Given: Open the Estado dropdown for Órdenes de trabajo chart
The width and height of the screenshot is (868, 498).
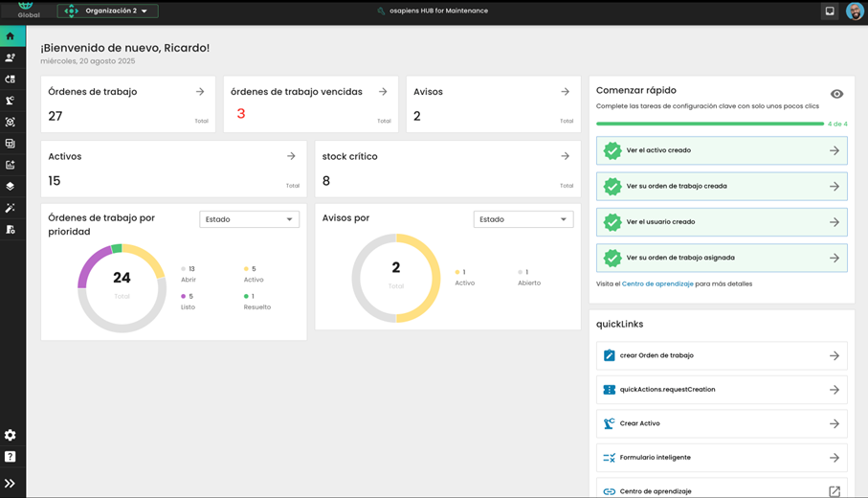Looking at the screenshot, I should click(x=249, y=219).
